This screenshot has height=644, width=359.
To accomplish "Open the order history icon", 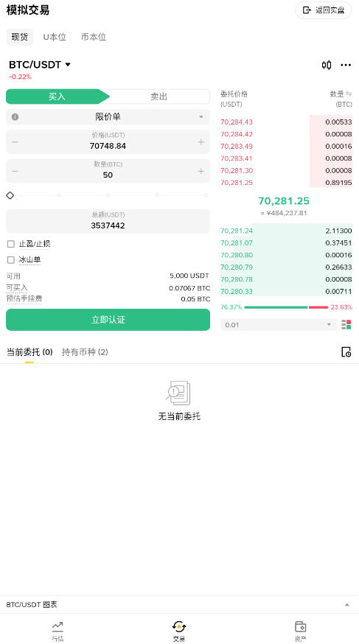I will tap(346, 352).
